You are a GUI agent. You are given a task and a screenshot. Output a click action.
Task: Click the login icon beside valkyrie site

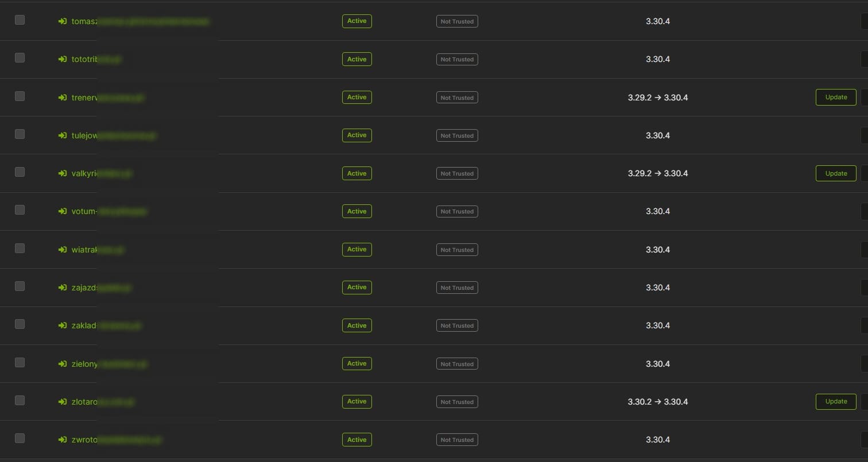click(x=63, y=173)
